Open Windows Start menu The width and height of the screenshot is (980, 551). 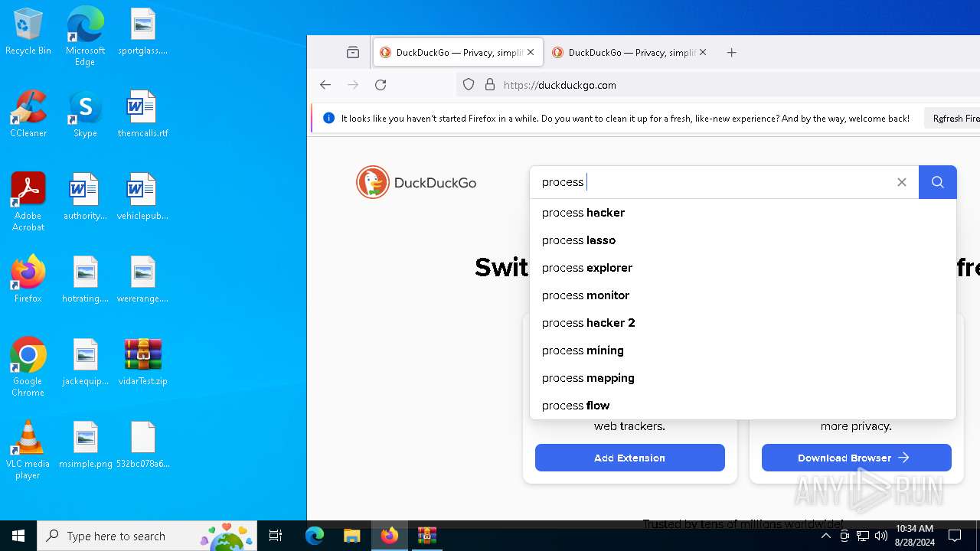18,536
